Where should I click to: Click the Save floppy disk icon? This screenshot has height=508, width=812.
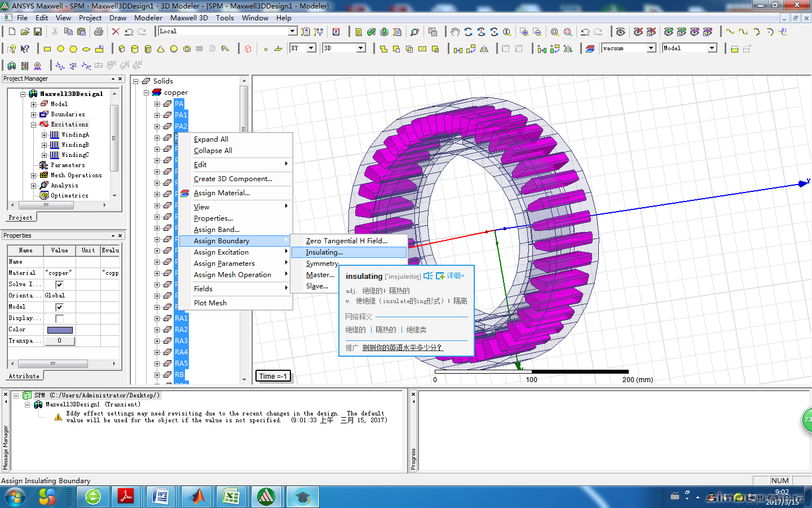point(38,32)
